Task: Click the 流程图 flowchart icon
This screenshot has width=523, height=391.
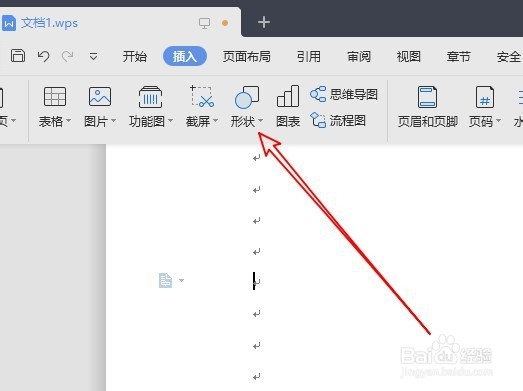Action: [318, 120]
